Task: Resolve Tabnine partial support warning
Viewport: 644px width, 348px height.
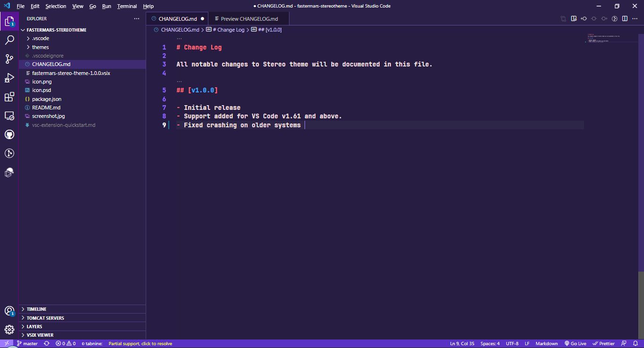Action: point(140,343)
